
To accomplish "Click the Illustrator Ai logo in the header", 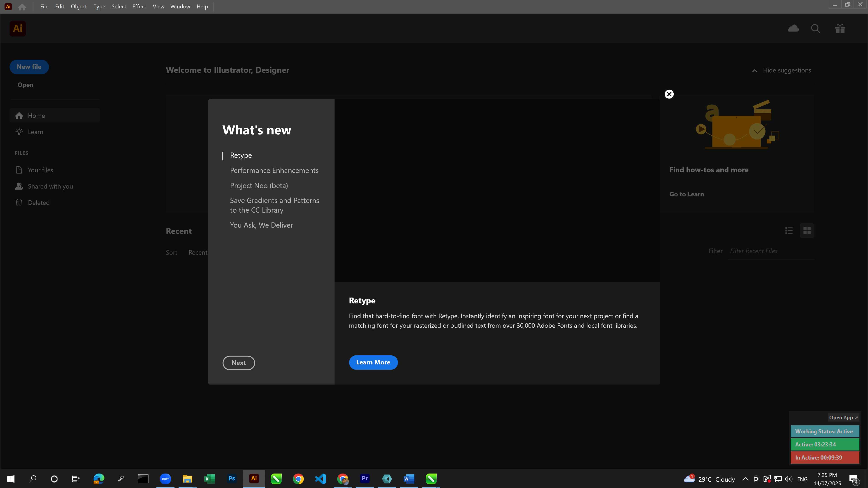I will click(18, 29).
